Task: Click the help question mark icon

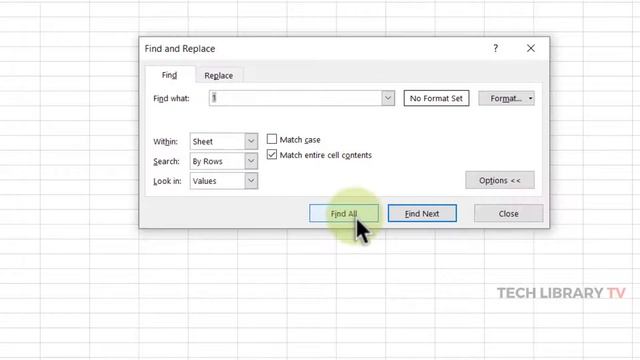Action: [496, 49]
